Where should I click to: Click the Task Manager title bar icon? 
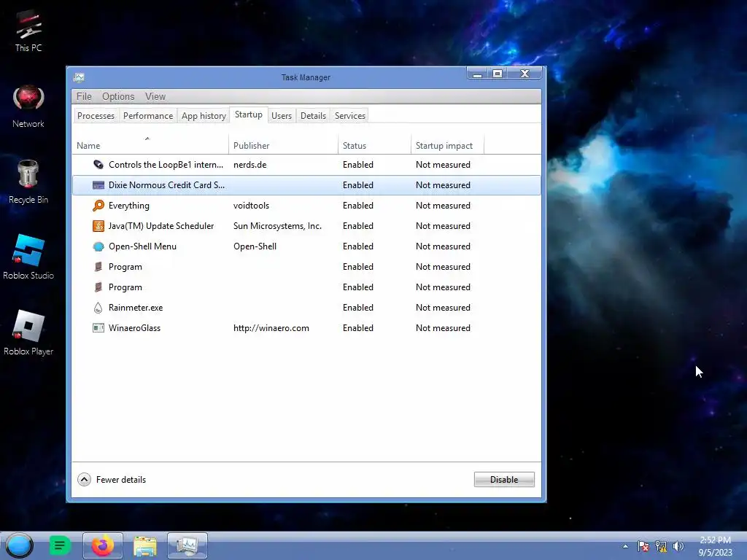tap(79, 77)
